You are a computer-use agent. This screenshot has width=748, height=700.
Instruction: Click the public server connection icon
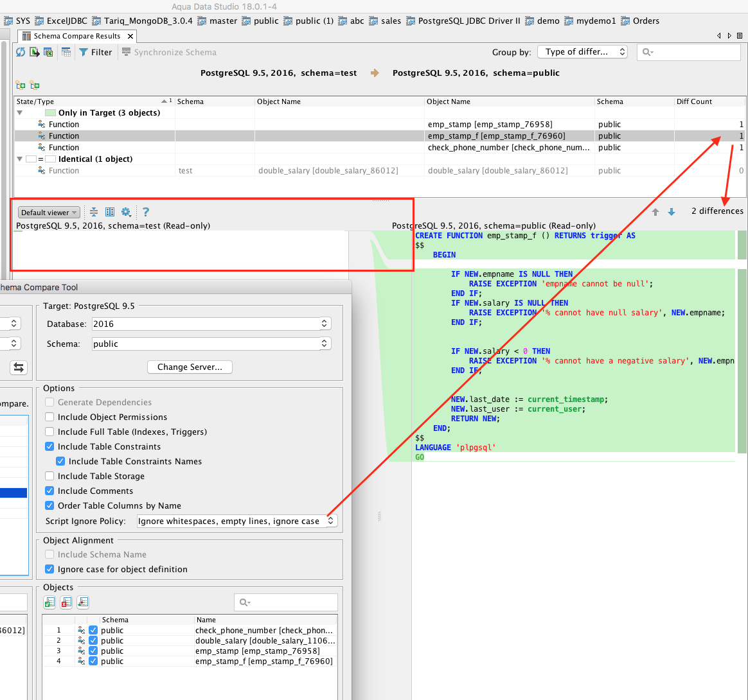click(x=246, y=21)
